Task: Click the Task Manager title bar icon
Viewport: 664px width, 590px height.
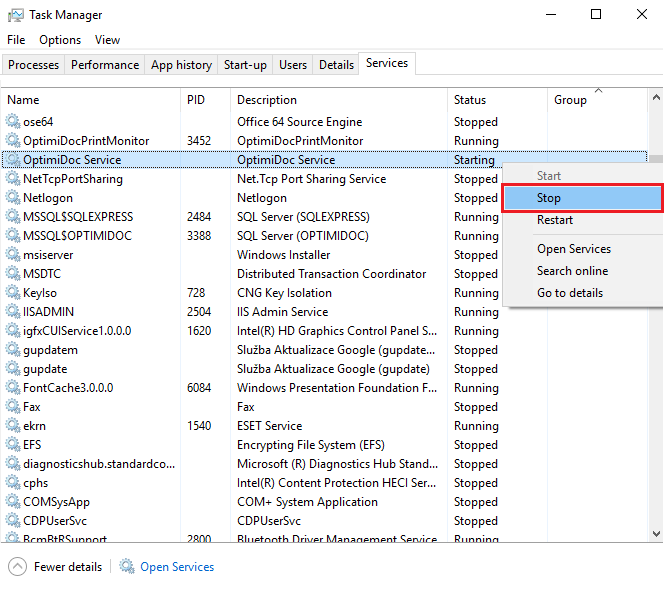Action: click(x=15, y=15)
